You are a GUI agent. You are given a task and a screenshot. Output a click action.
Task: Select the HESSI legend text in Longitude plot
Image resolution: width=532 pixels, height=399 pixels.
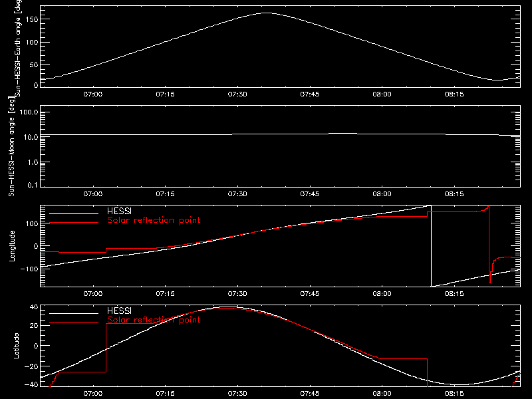[119, 211]
